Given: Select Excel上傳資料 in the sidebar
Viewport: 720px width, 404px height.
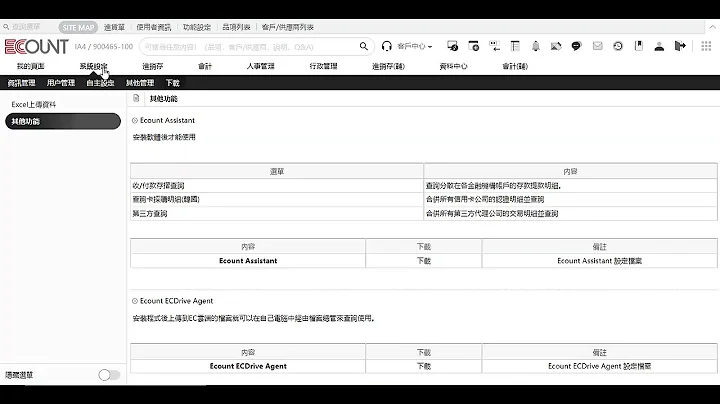Looking at the screenshot, I should [x=34, y=105].
